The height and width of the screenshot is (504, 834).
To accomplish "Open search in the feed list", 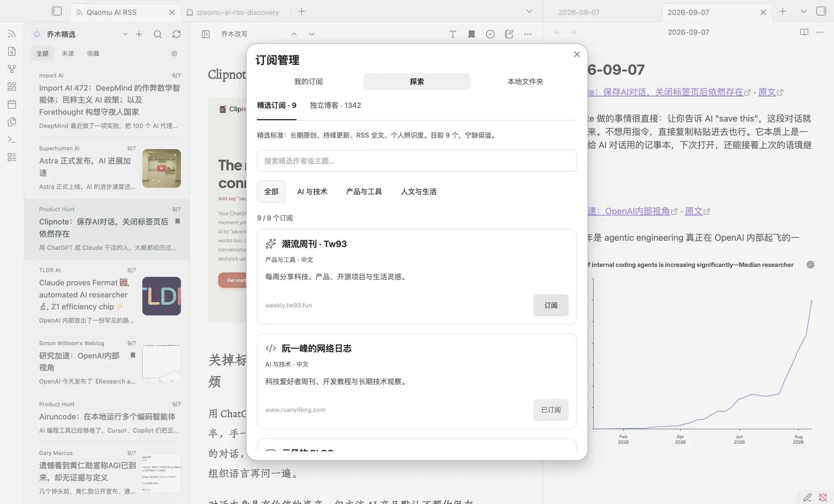I will tap(158, 34).
